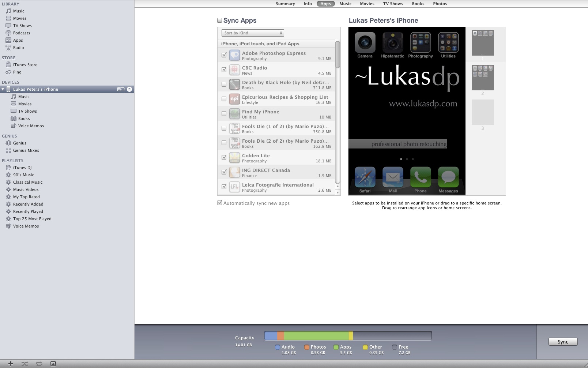The width and height of the screenshot is (588, 368).
Task: Open iTunes DJ playlist
Action: tap(22, 168)
